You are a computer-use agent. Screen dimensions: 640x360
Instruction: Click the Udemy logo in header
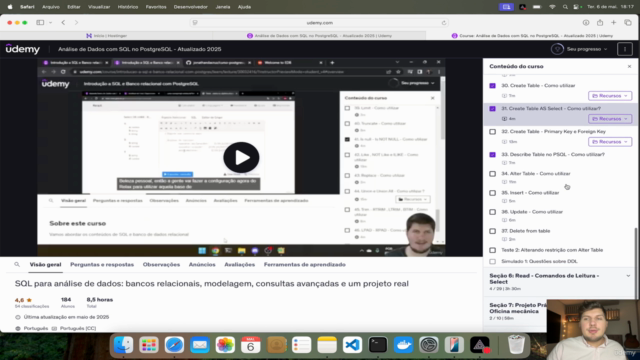click(23, 49)
